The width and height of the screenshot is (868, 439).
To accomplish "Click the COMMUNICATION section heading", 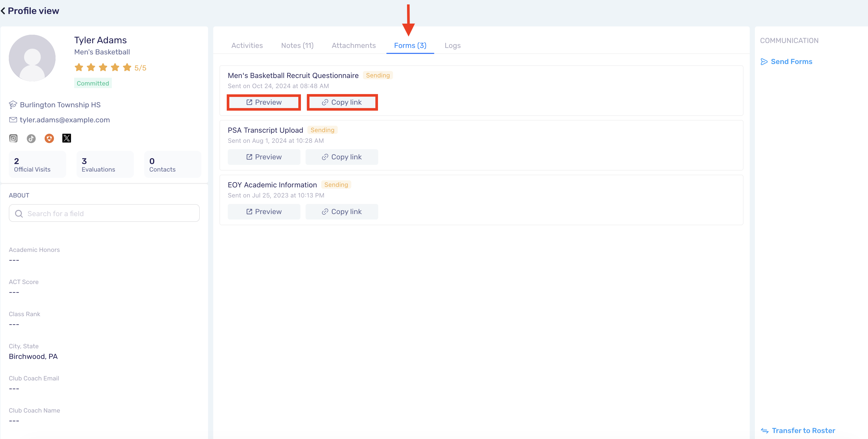I will [x=789, y=41].
